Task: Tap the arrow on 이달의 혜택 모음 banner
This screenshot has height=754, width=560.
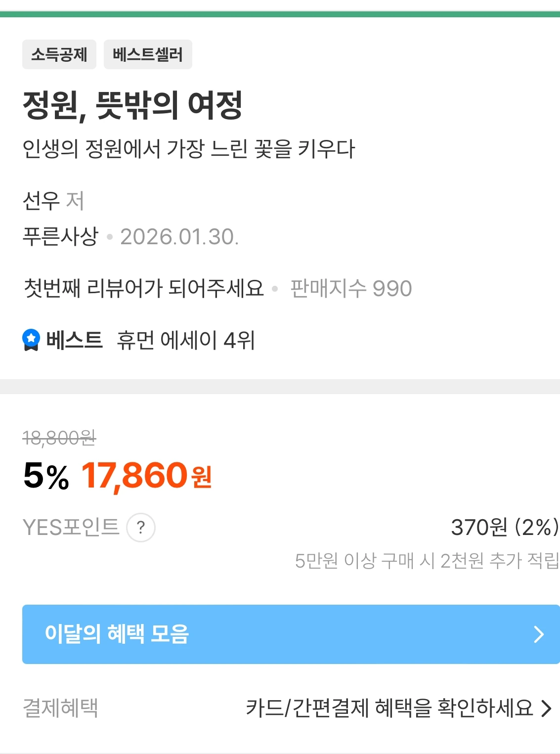Action: pos(539,634)
